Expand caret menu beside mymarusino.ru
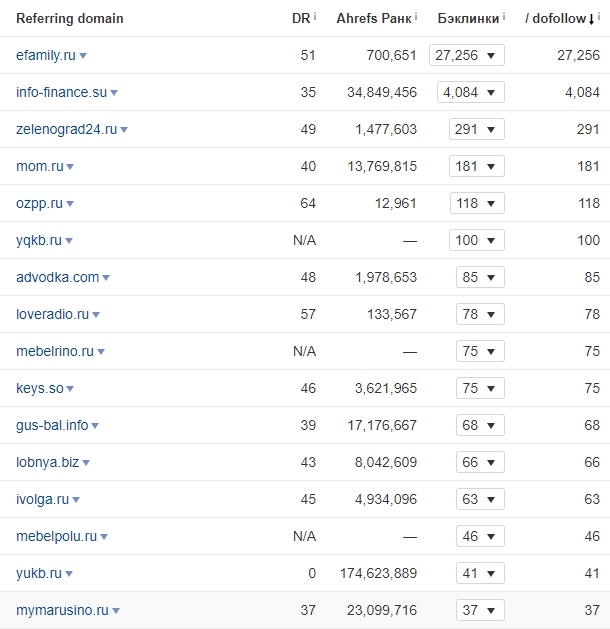 116,611
